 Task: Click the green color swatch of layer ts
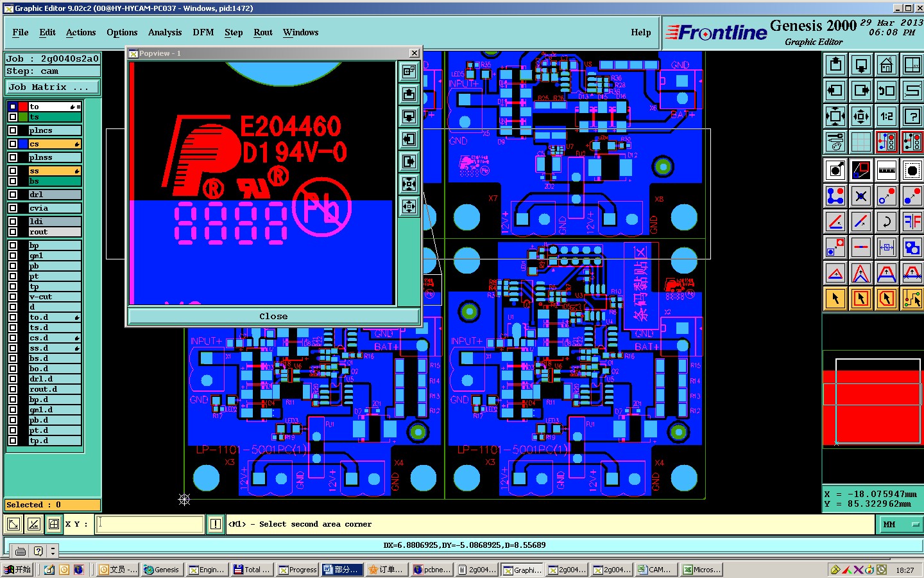tap(23, 117)
